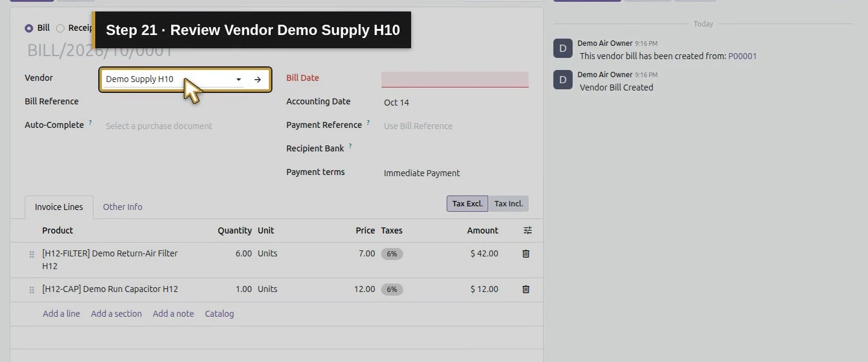Image resolution: width=868 pixels, height=362 pixels.
Task: Click the Price column header
Action: (365, 230)
